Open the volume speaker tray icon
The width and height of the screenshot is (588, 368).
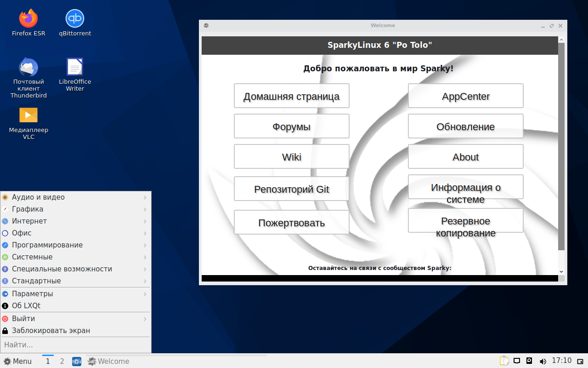pos(543,361)
